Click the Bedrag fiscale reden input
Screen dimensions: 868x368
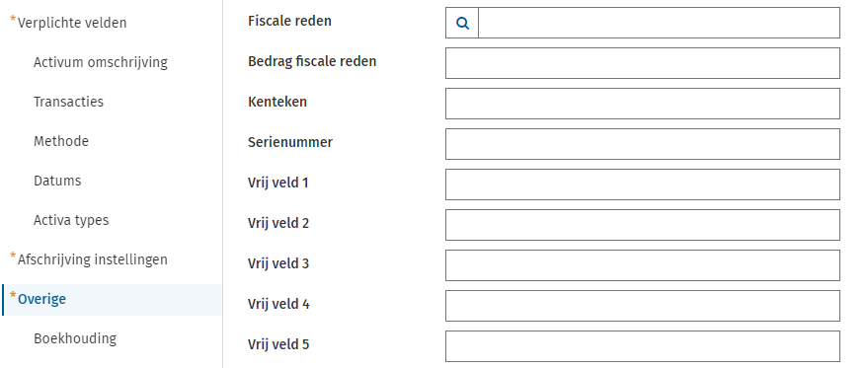(x=643, y=63)
